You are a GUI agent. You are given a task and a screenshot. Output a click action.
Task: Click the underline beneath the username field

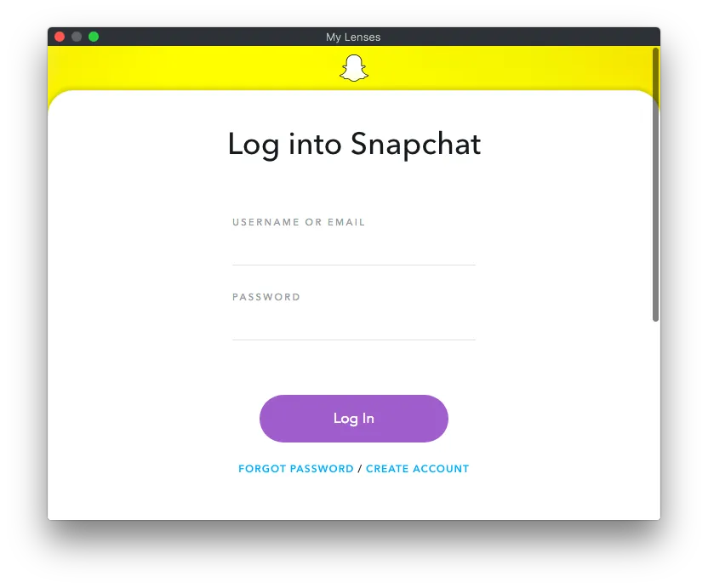[x=353, y=265]
